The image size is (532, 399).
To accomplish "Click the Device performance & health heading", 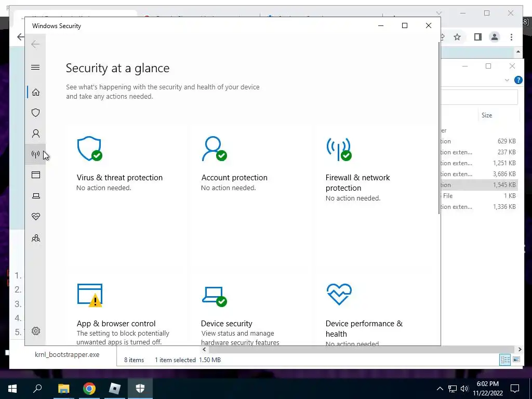I will (x=364, y=328).
